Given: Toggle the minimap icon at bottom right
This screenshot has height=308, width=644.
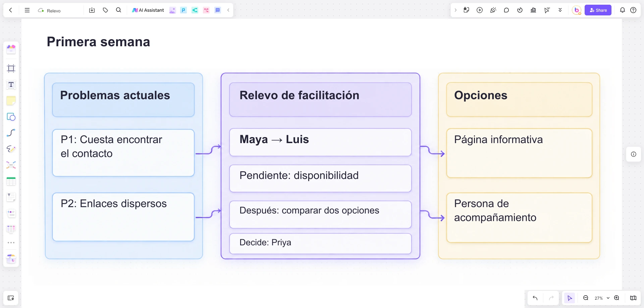Looking at the screenshot, I should coord(633,298).
